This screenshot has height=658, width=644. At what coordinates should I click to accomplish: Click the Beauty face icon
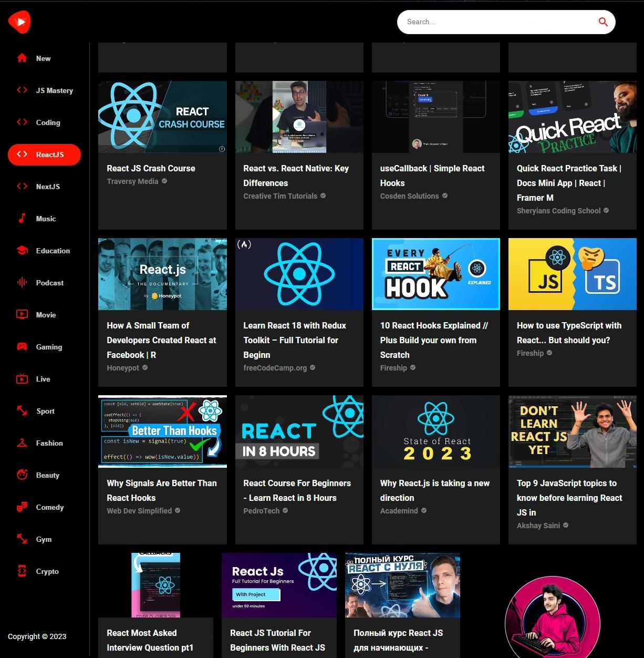pyautogui.click(x=22, y=475)
